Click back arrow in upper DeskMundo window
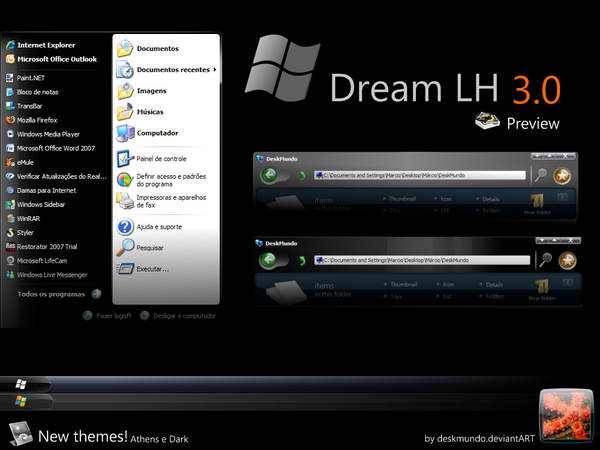600x450 pixels. point(269,175)
